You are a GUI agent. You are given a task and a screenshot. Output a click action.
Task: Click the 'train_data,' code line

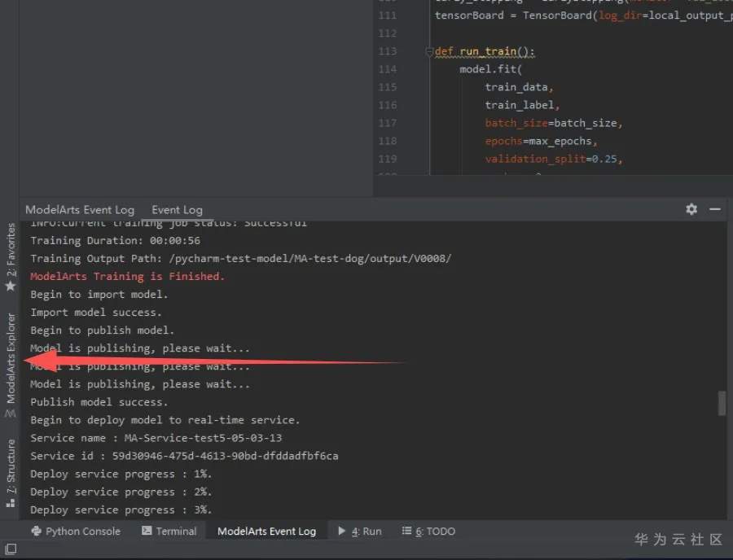520,87
